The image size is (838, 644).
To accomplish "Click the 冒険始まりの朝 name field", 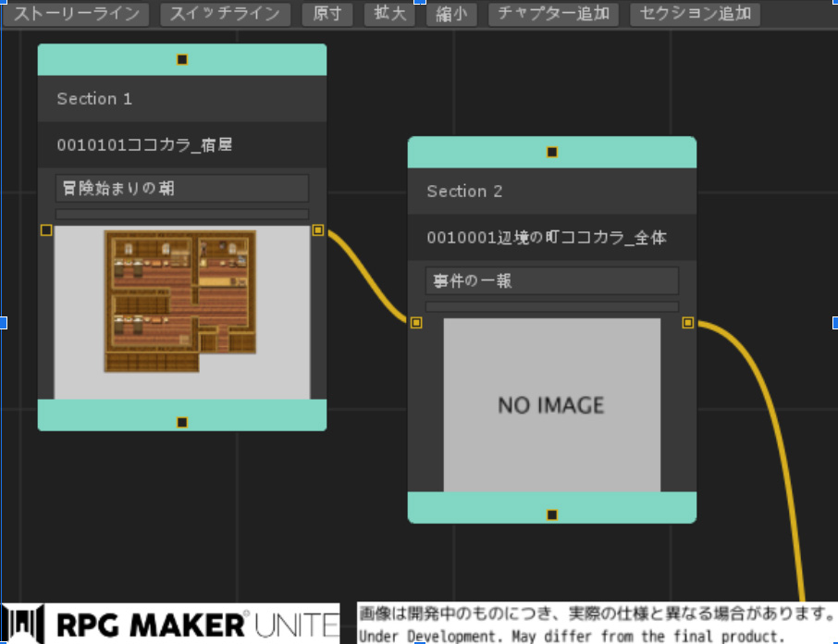I will [x=182, y=188].
